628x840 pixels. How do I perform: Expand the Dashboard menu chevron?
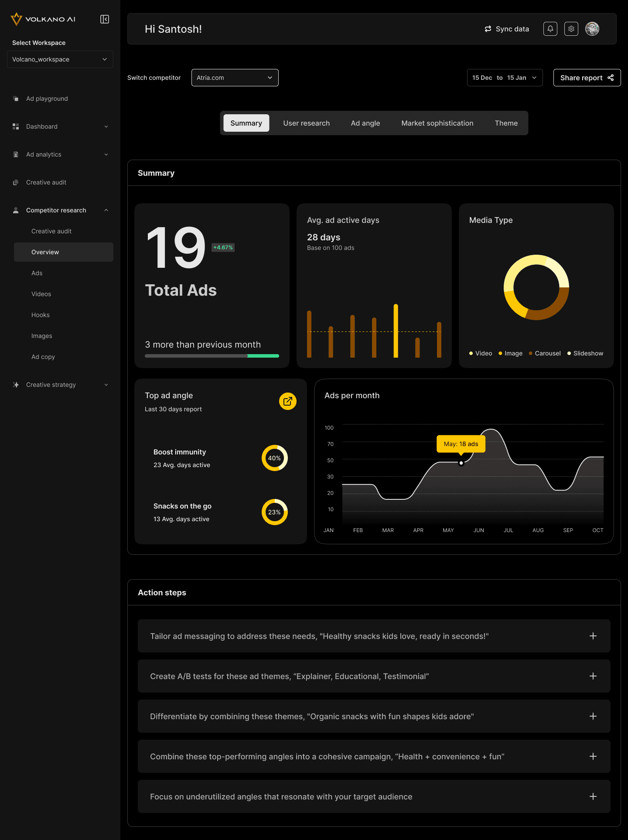[x=106, y=126]
